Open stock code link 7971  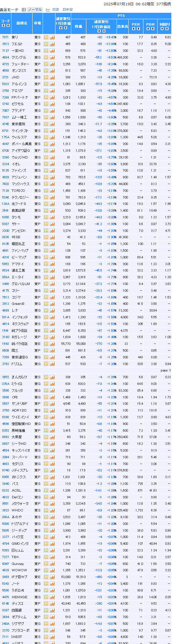tap(5, 37)
